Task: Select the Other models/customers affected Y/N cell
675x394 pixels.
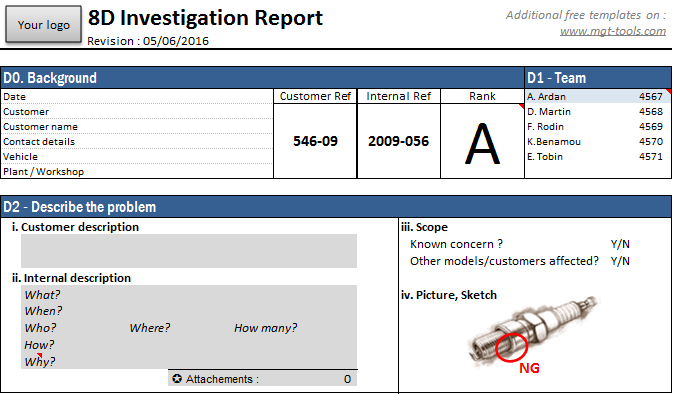Action: [620, 261]
